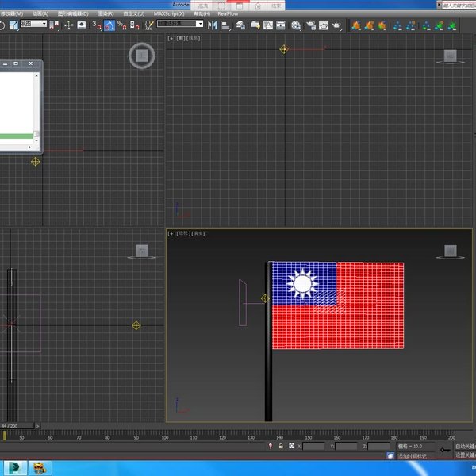476x476 pixels.
Task: Click the time slider showing 44 / 200
Action: click(x=17, y=425)
